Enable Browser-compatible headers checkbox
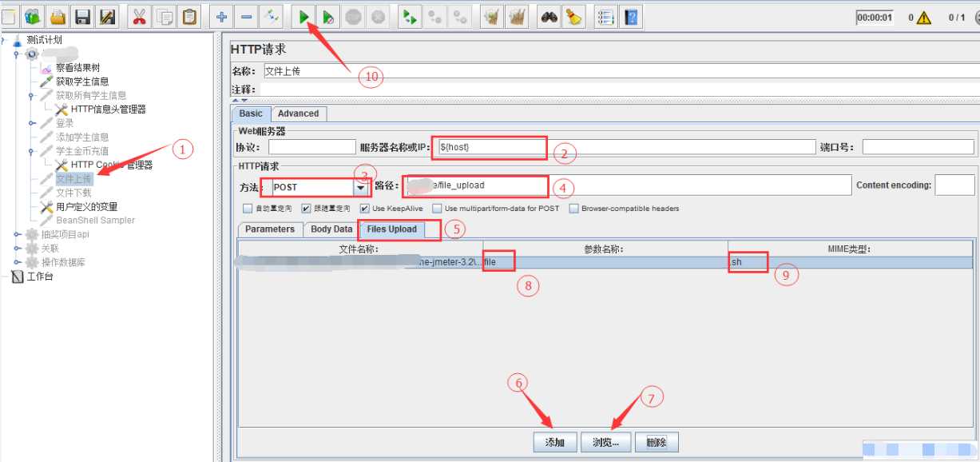Image resolution: width=980 pixels, height=462 pixels. pyautogui.click(x=574, y=209)
